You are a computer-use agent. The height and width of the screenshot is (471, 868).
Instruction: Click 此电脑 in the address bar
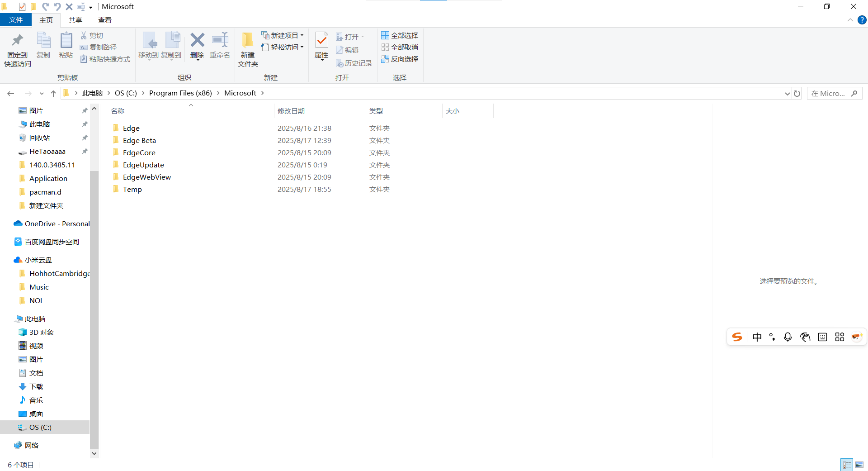pyautogui.click(x=93, y=93)
